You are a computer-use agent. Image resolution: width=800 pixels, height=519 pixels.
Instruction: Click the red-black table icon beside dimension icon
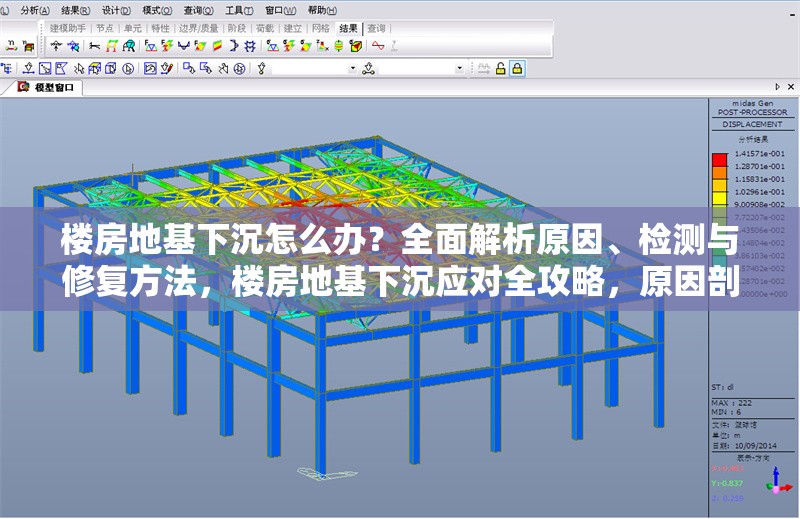[x=29, y=46]
